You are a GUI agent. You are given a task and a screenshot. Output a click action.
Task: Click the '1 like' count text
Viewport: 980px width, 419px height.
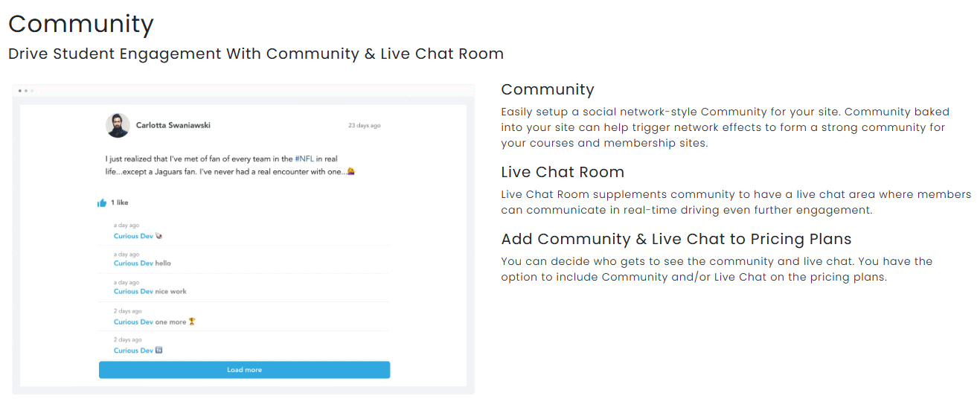(120, 202)
